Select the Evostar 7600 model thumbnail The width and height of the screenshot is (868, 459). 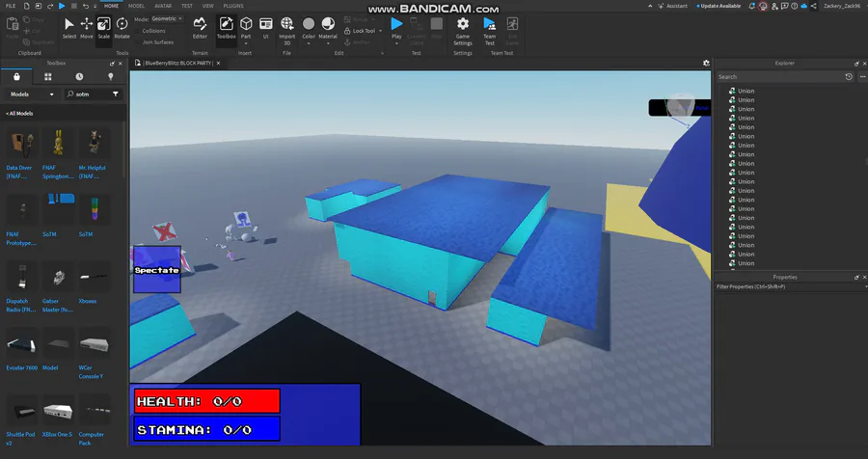[21, 344]
